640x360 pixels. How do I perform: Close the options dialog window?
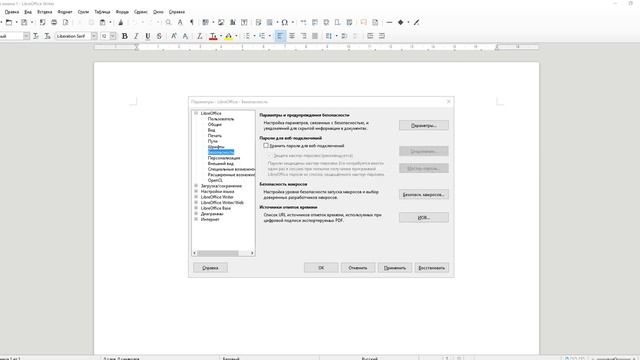pyautogui.click(x=449, y=102)
